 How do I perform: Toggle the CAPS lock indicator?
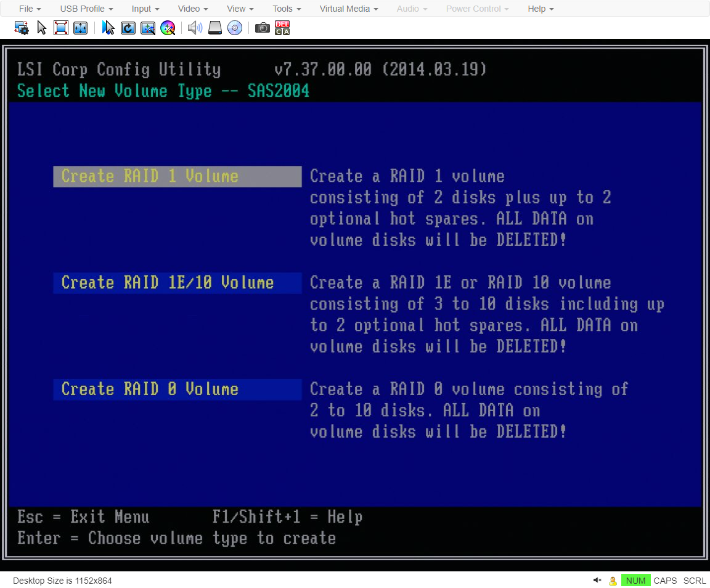pyautogui.click(x=665, y=581)
